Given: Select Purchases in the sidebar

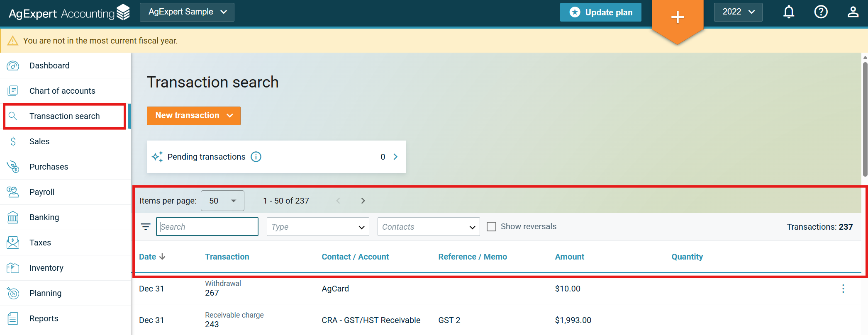Looking at the screenshot, I should pyautogui.click(x=66, y=167).
